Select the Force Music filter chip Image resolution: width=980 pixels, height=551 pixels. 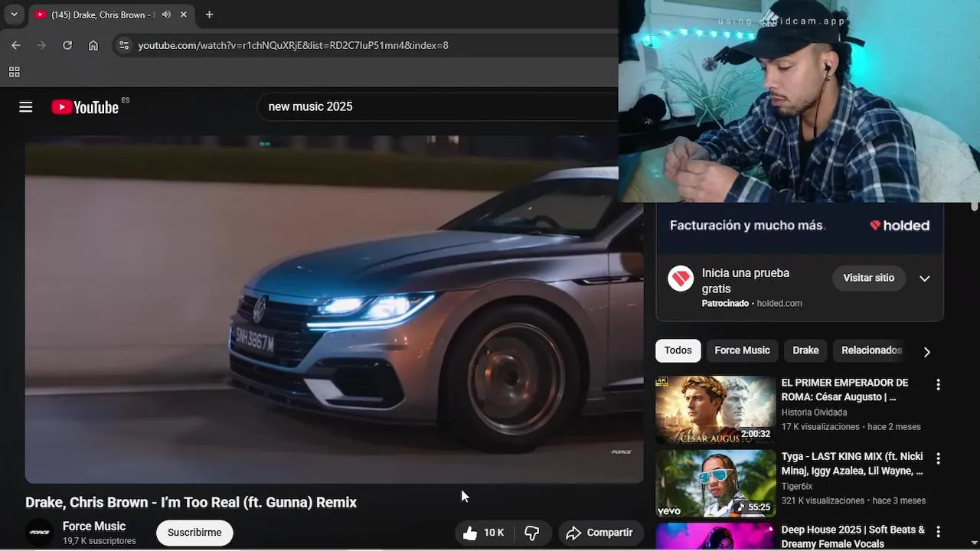tap(742, 350)
